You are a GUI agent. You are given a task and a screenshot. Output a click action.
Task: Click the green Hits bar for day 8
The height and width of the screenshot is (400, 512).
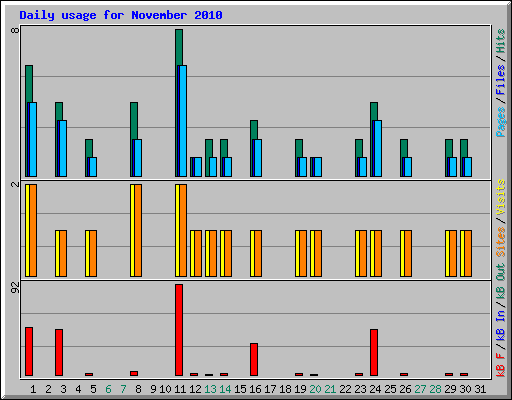tap(134, 121)
